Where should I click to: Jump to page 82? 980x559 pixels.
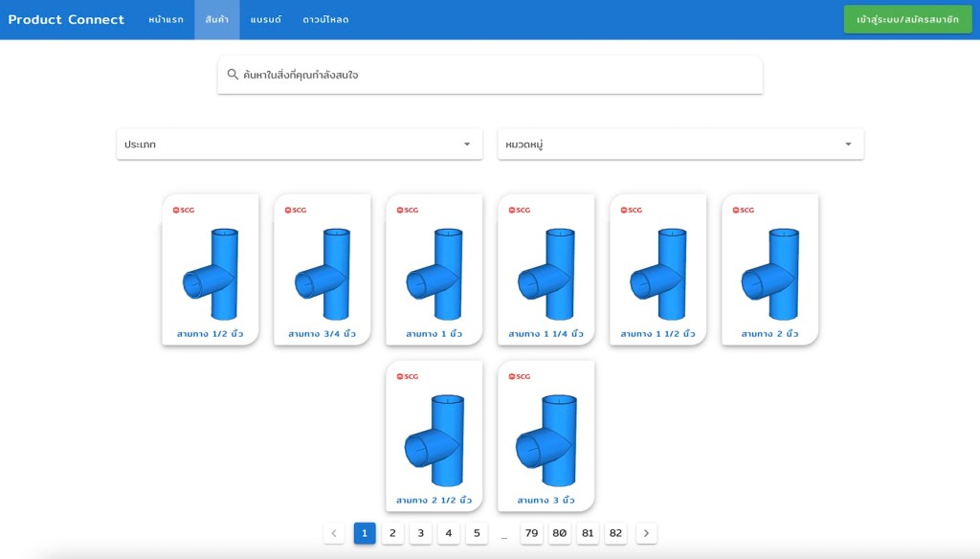615,533
